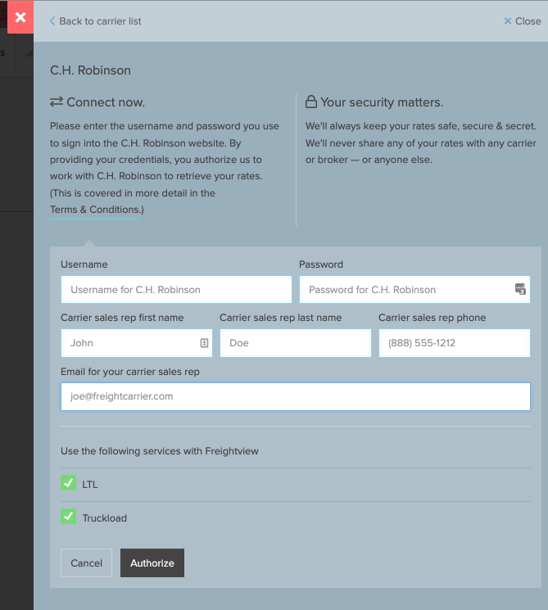This screenshot has width=548, height=610.
Task: Go back to carrier list
Action: (x=96, y=21)
